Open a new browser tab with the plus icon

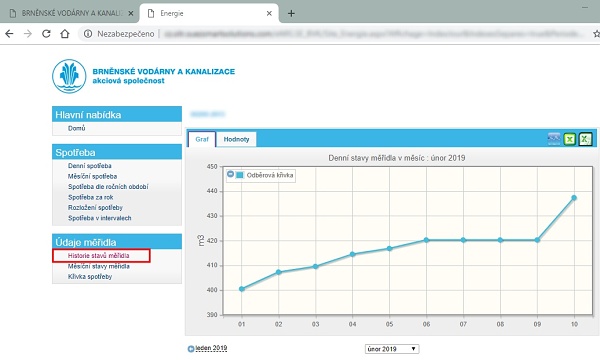pos(291,13)
